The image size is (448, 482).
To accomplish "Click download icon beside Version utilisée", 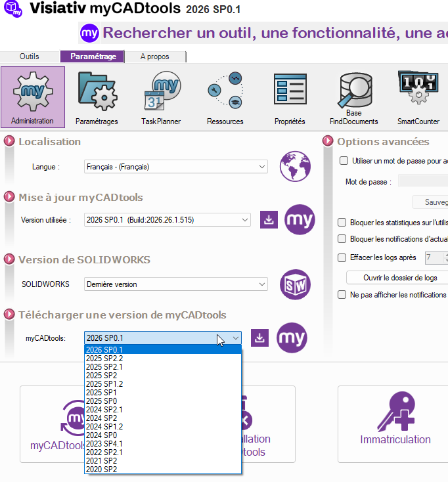I will [x=267, y=220].
